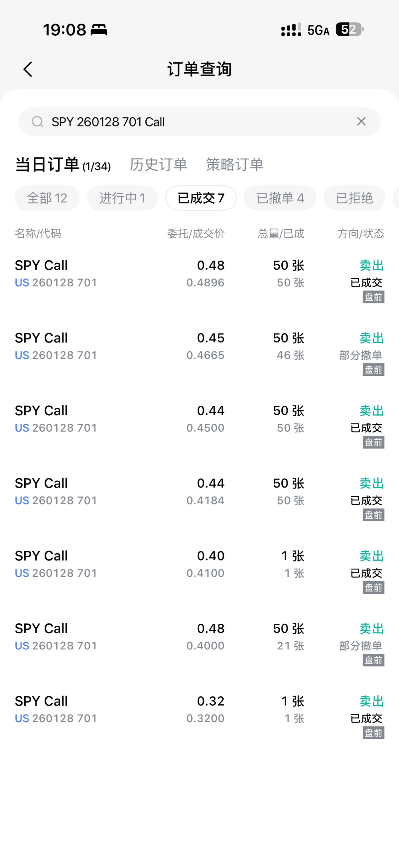Tap the 盘前 badge on 0.4500 order
This screenshot has height=868, width=399.
tap(373, 442)
